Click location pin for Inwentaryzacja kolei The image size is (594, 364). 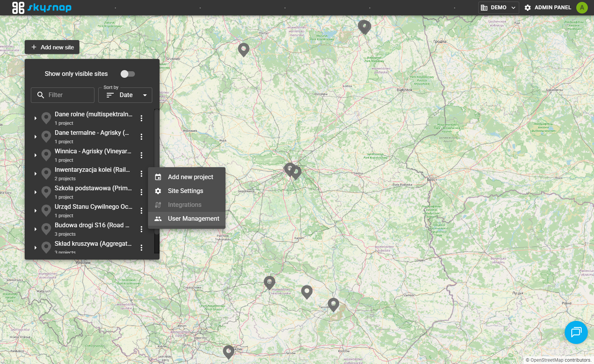coord(46,173)
